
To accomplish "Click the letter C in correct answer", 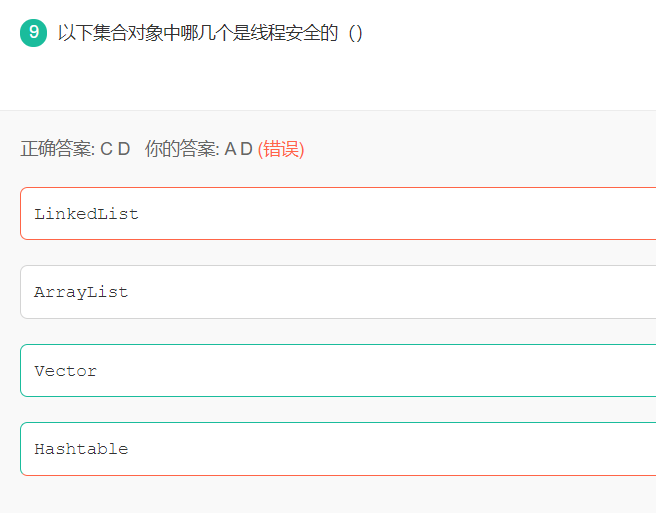I will (x=106, y=149).
